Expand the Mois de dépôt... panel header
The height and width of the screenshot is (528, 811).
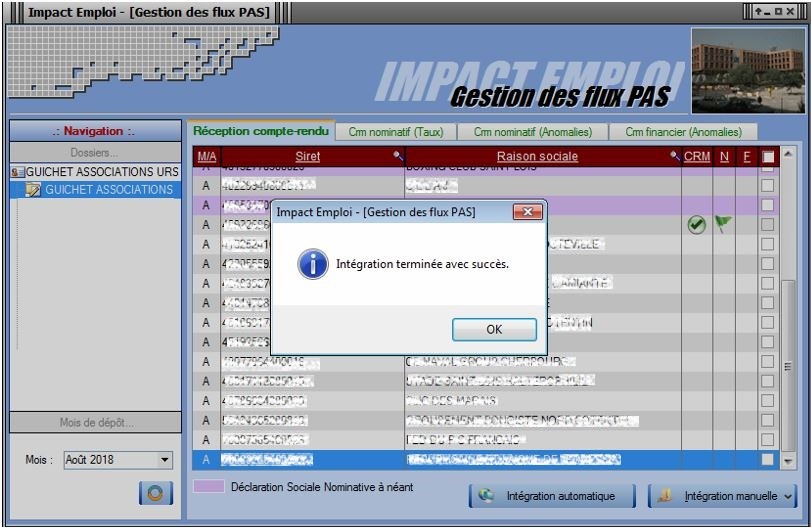pyautogui.click(x=95, y=423)
